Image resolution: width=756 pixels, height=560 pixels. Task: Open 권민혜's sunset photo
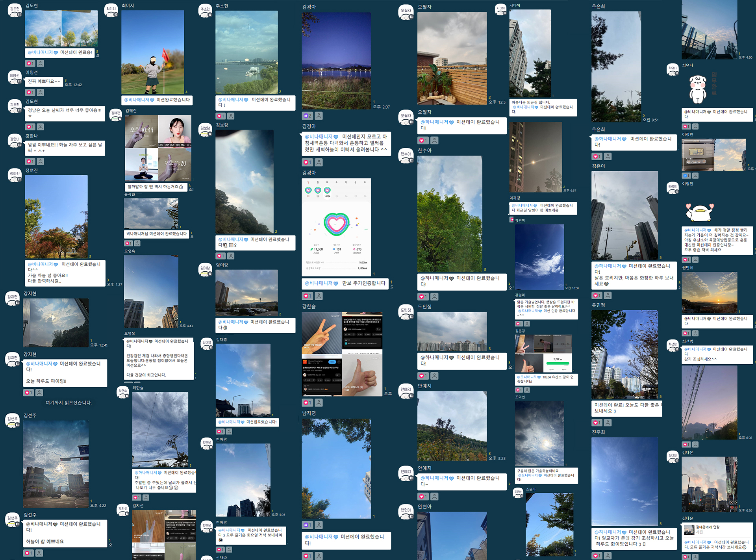[710, 293]
